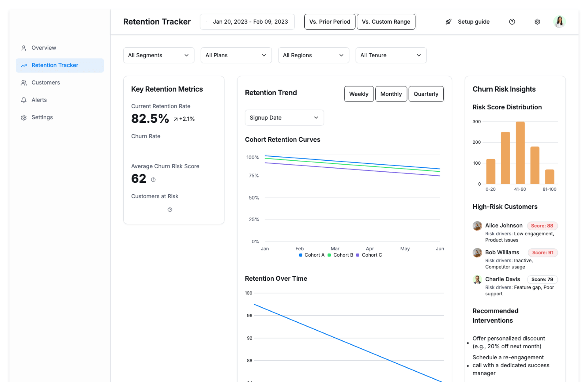
Task: Go to Customers in sidebar
Action: pyautogui.click(x=46, y=83)
